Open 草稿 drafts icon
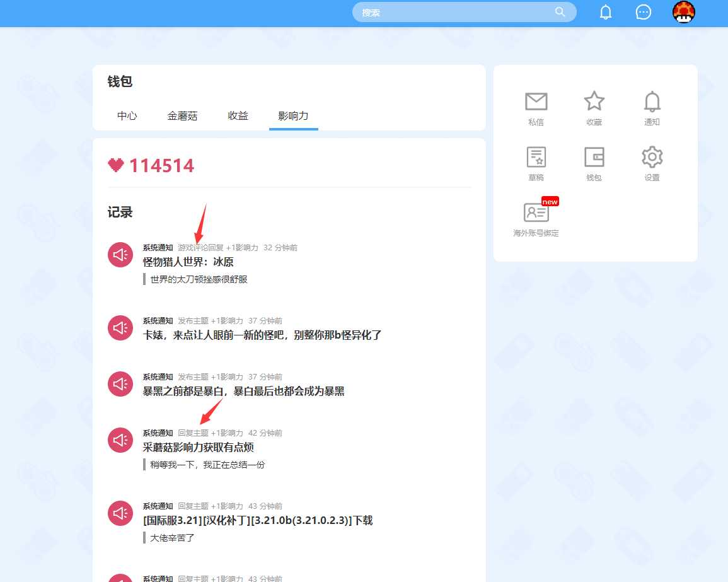 tap(536, 158)
